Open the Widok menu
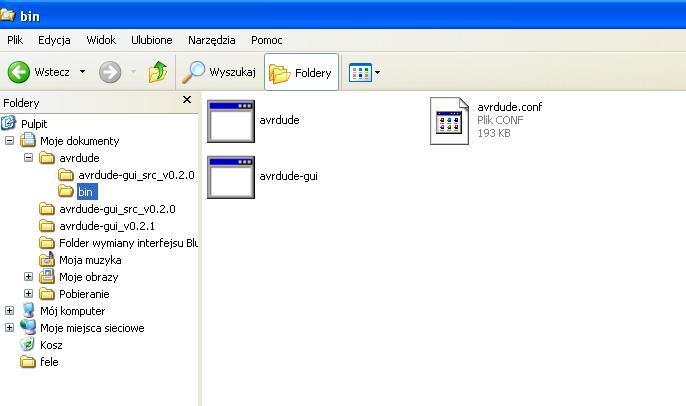This screenshot has height=406, width=686. pos(101,40)
